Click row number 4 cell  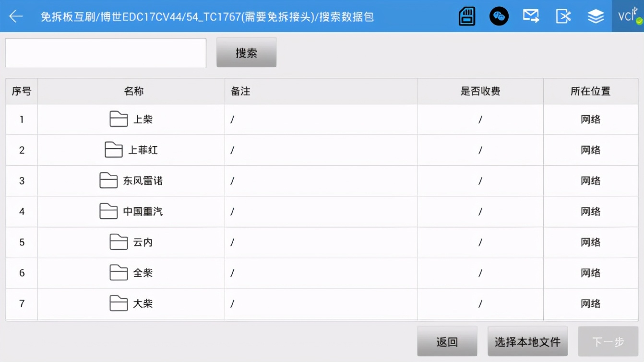pos(22,212)
